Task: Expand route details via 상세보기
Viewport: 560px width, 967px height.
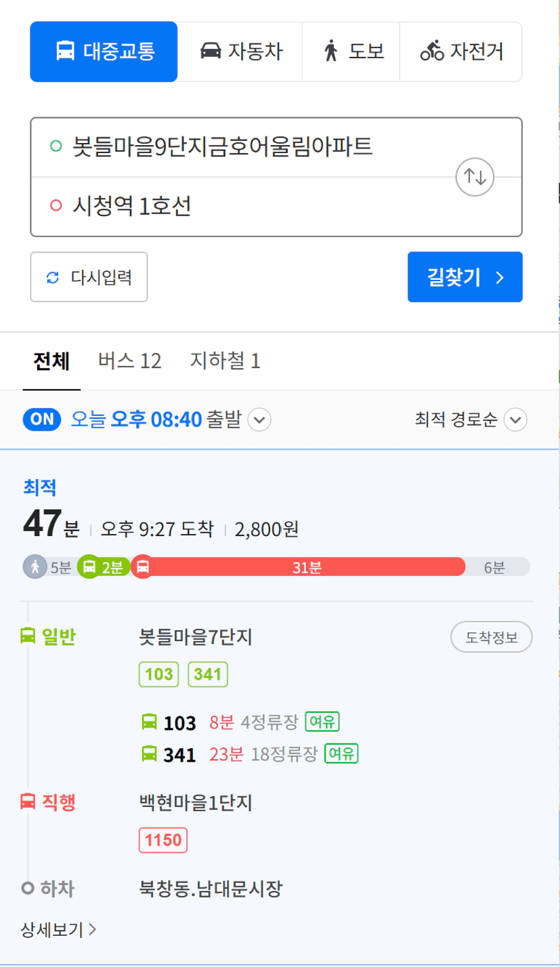Action: click(x=59, y=929)
